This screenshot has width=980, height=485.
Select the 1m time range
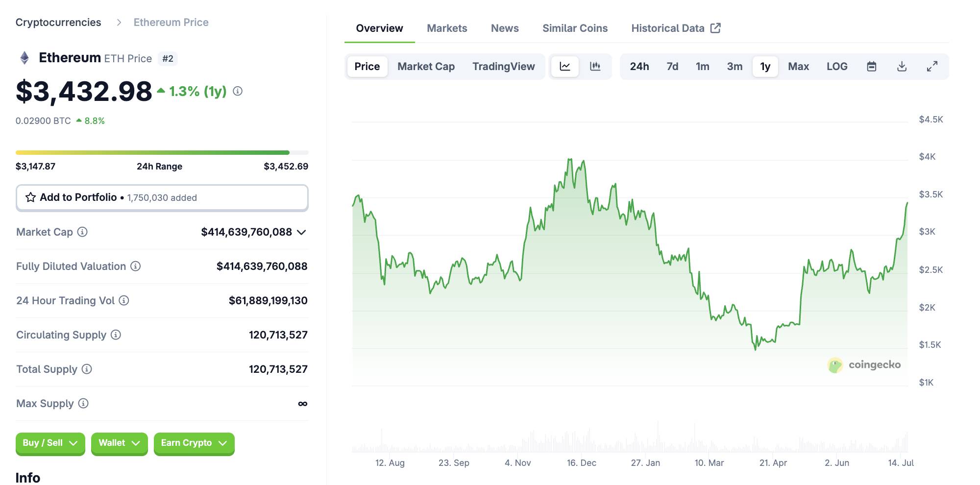(703, 67)
